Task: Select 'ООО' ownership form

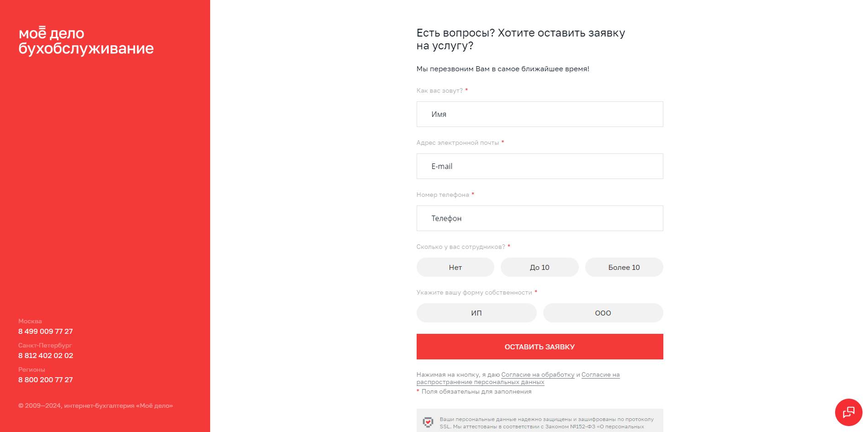Action: click(x=603, y=313)
